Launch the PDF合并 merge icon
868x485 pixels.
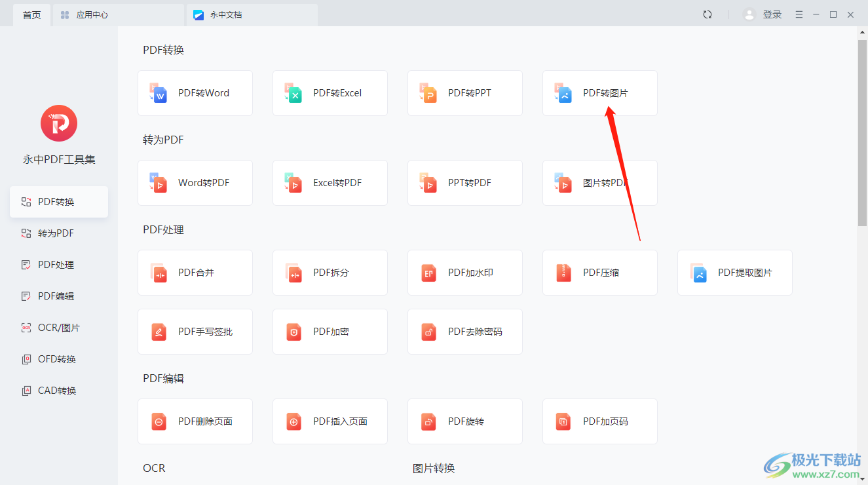tap(159, 273)
